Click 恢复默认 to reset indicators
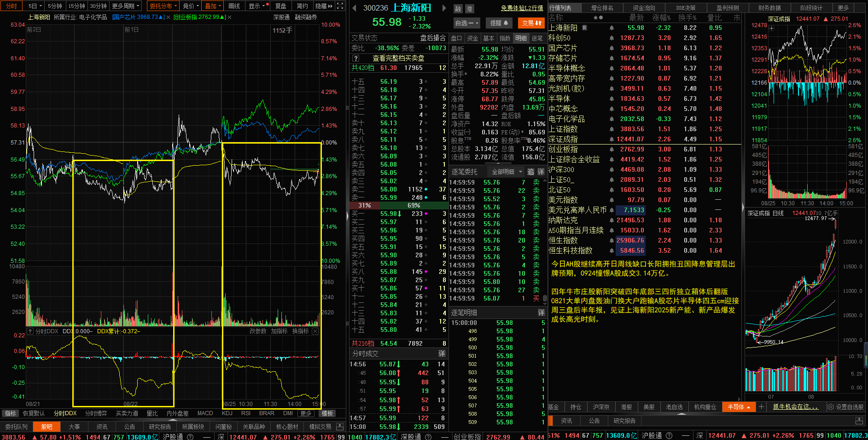 [34, 413]
